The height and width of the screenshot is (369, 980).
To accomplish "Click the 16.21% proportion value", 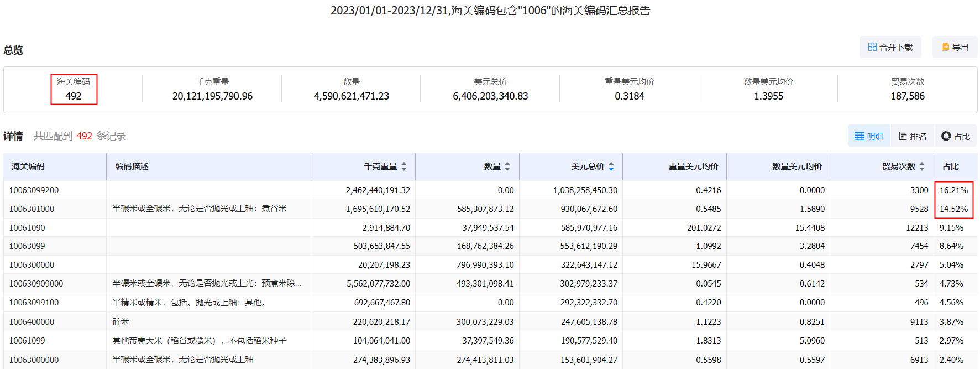I will [953, 190].
